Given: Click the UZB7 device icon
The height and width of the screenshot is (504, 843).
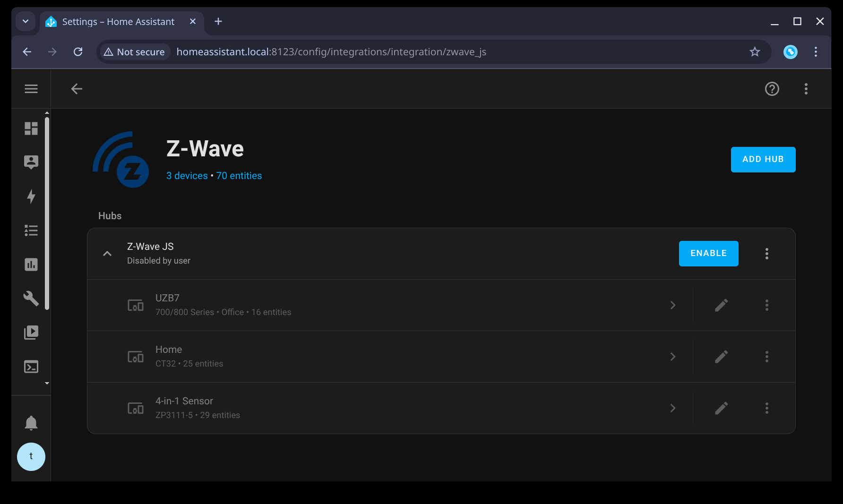Looking at the screenshot, I should click(x=136, y=305).
